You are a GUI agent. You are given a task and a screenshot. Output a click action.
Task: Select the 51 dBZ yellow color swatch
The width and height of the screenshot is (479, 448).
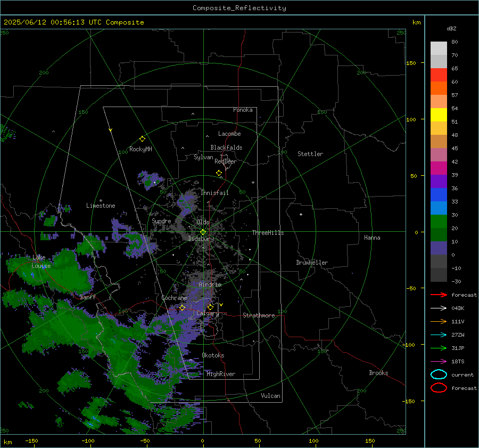click(x=439, y=115)
